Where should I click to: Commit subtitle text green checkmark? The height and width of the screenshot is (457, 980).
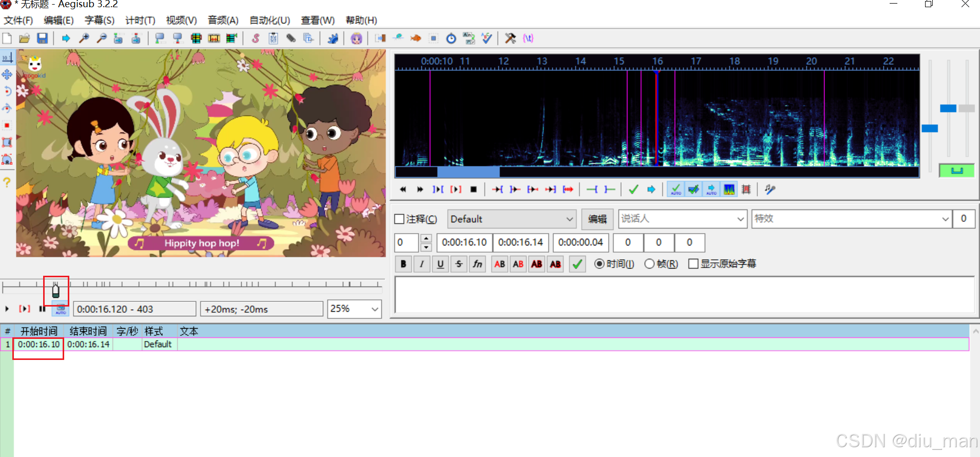click(578, 264)
